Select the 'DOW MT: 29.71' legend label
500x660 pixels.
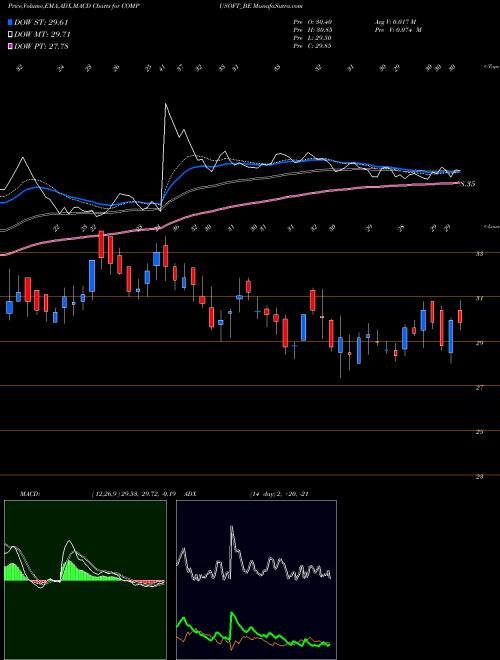pos(42,35)
